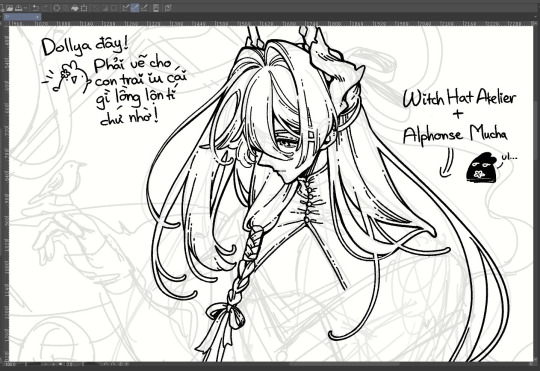Toggle Snap to Grid
This screenshot has height=371, width=540.
[x=145, y=8]
